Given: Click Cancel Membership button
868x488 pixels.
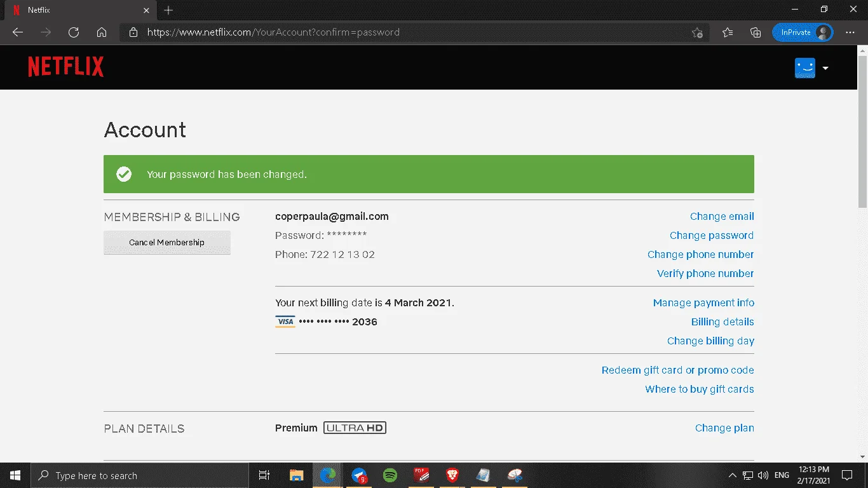Looking at the screenshot, I should tap(167, 243).
